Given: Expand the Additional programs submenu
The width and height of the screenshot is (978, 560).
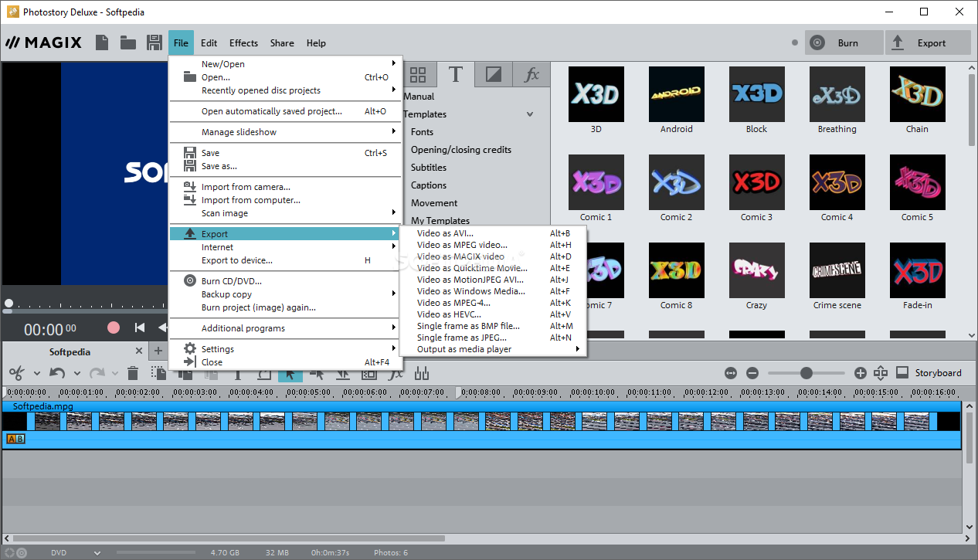Looking at the screenshot, I should (286, 328).
